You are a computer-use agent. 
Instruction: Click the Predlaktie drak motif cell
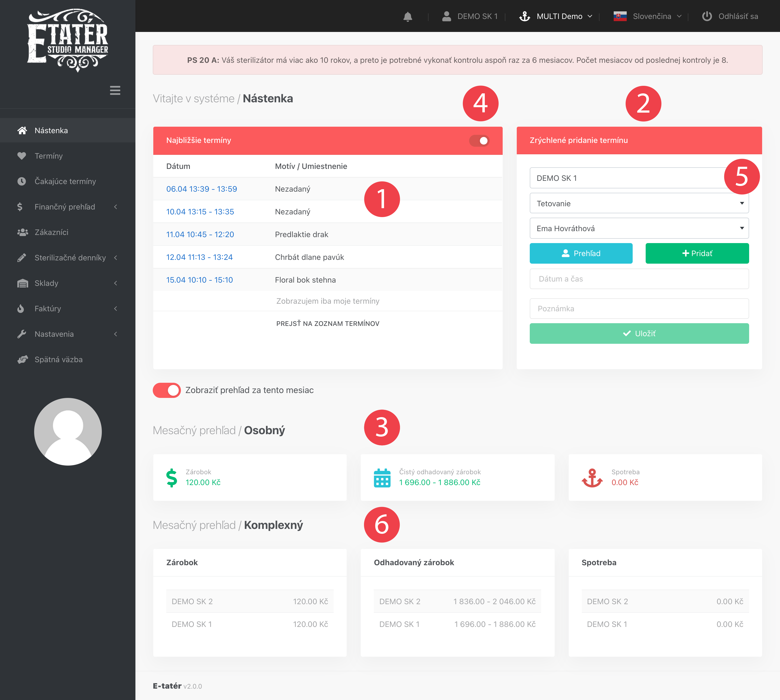(302, 234)
